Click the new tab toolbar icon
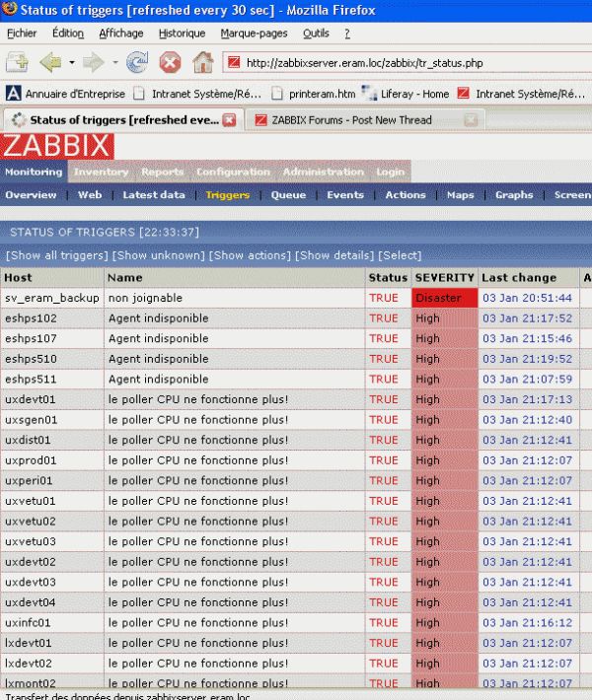The height and width of the screenshot is (700, 592). 17,62
